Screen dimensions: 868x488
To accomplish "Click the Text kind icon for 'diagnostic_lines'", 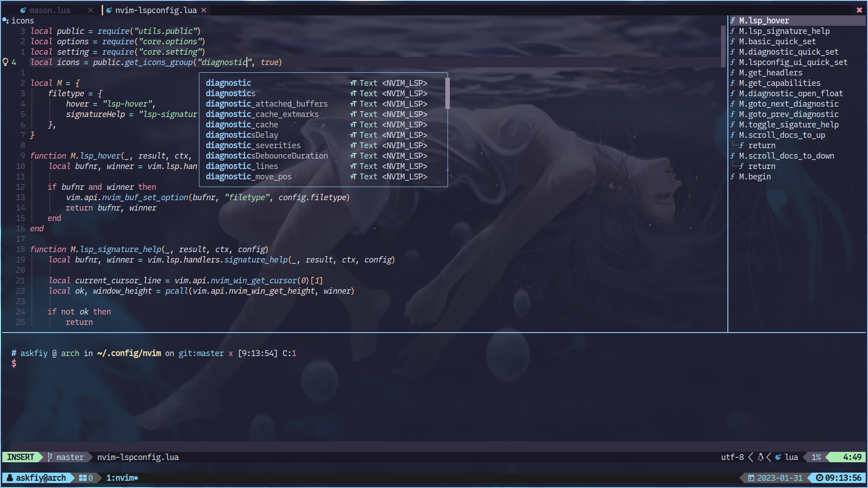I will [354, 166].
